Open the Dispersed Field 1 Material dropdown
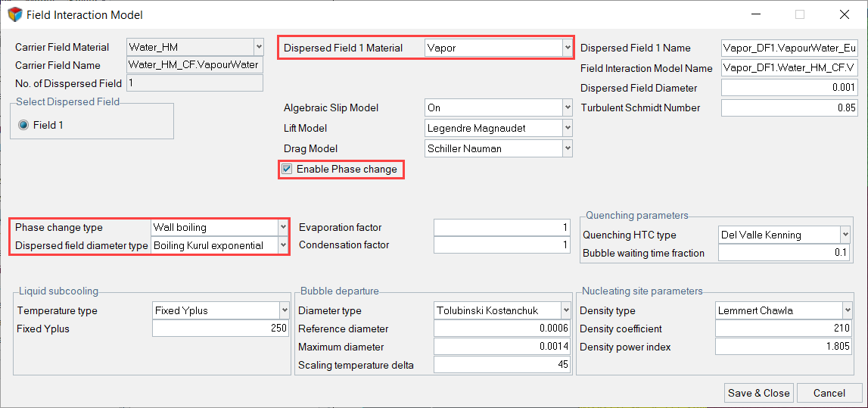The height and width of the screenshot is (408, 868). coord(567,48)
